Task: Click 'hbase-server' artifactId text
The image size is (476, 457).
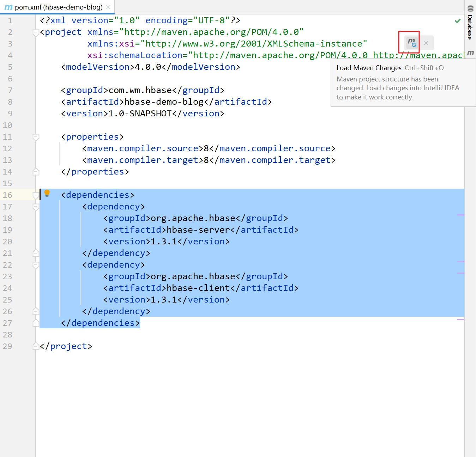Action: 198,230
